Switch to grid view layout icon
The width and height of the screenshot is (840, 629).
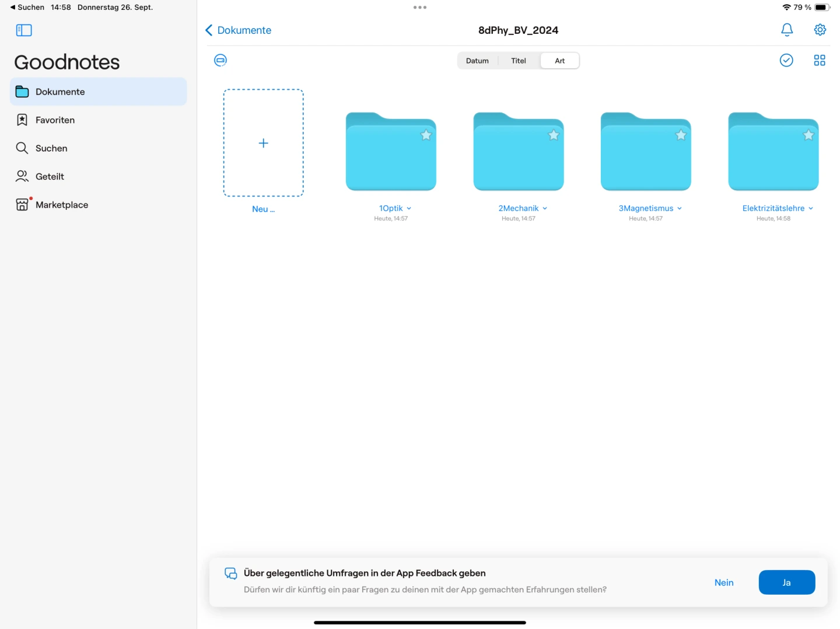point(819,60)
